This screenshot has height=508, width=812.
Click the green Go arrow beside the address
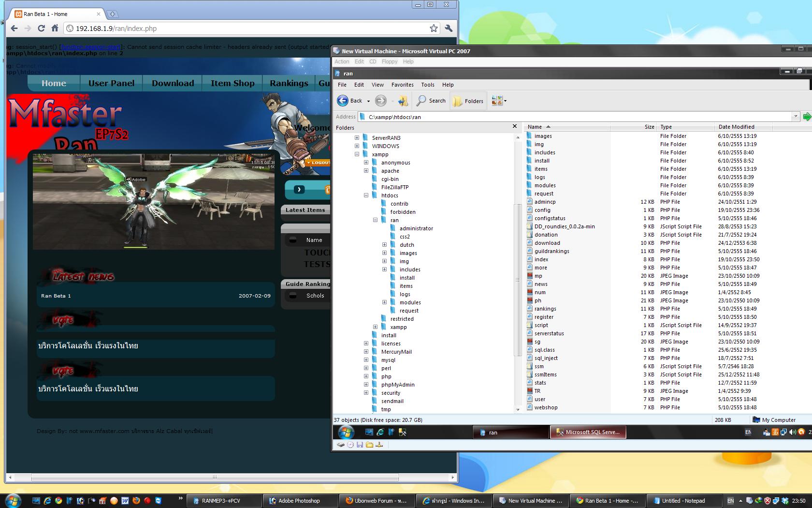[x=807, y=117]
